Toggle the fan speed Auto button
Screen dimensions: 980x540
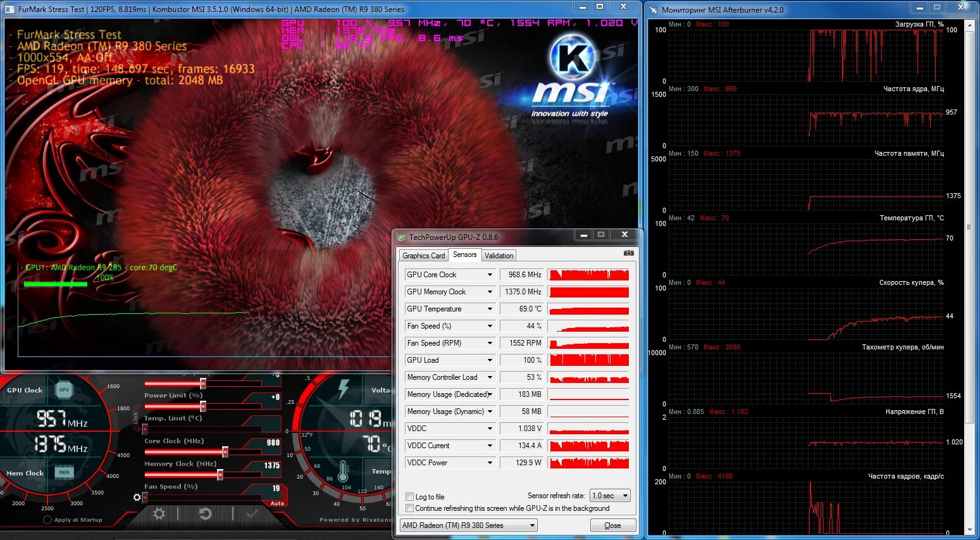click(277, 503)
